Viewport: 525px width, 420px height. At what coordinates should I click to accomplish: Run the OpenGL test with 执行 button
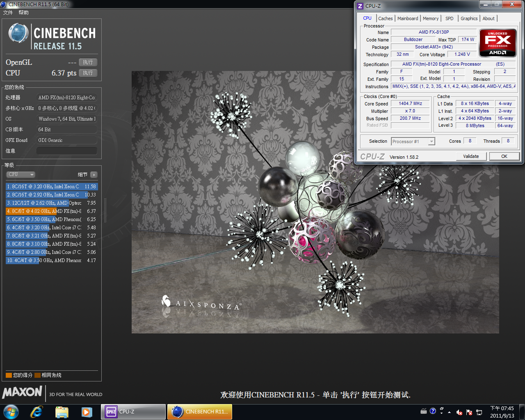pyautogui.click(x=88, y=62)
